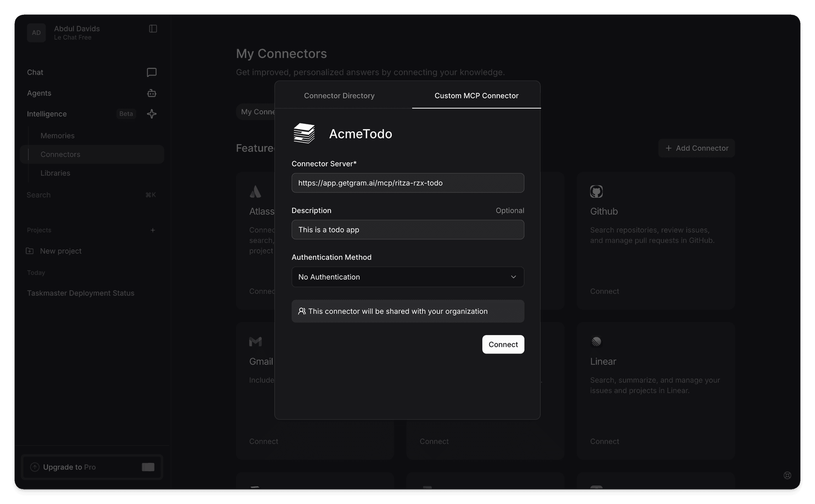Image resolution: width=815 pixels, height=504 pixels.
Task: Select the Agents robot icon
Action: 152,93
